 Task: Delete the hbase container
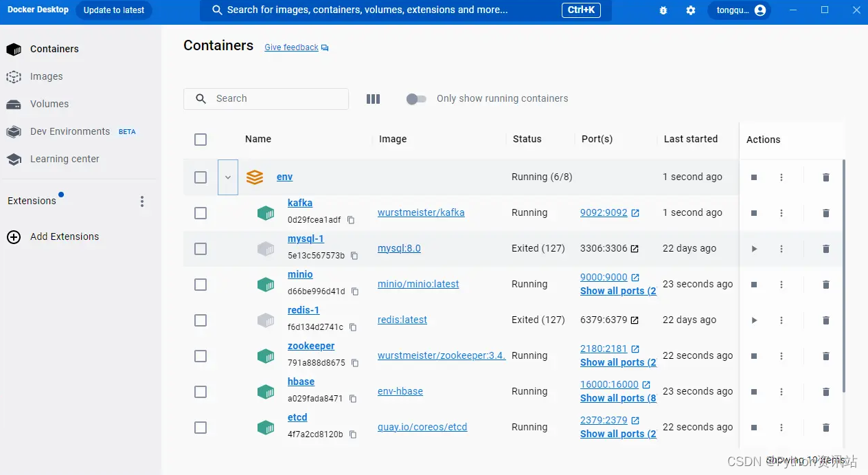[826, 392]
